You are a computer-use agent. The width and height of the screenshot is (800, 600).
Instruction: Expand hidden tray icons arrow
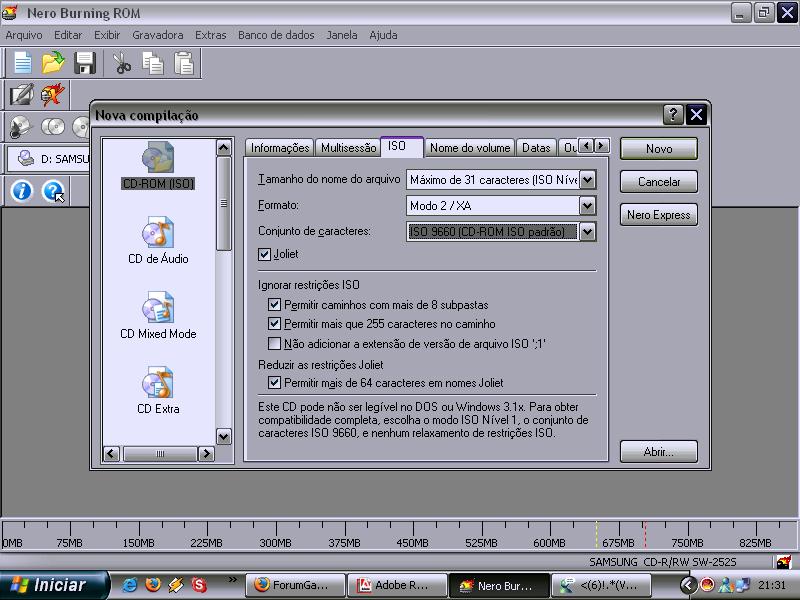(688, 585)
